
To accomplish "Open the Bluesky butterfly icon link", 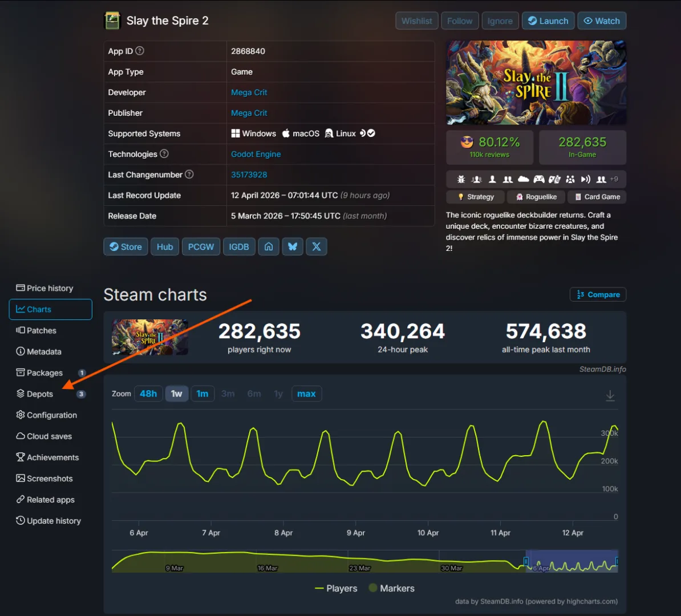I will tap(293, 246).
